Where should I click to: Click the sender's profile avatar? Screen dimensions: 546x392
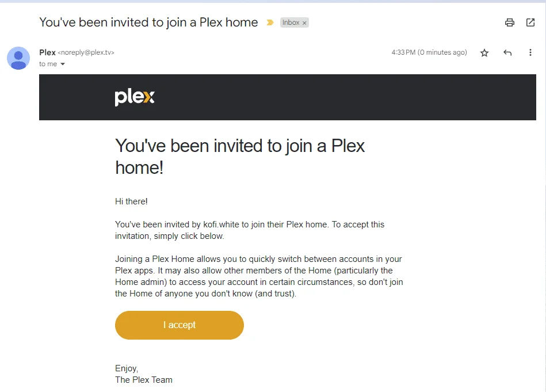(x=18, y=58)
